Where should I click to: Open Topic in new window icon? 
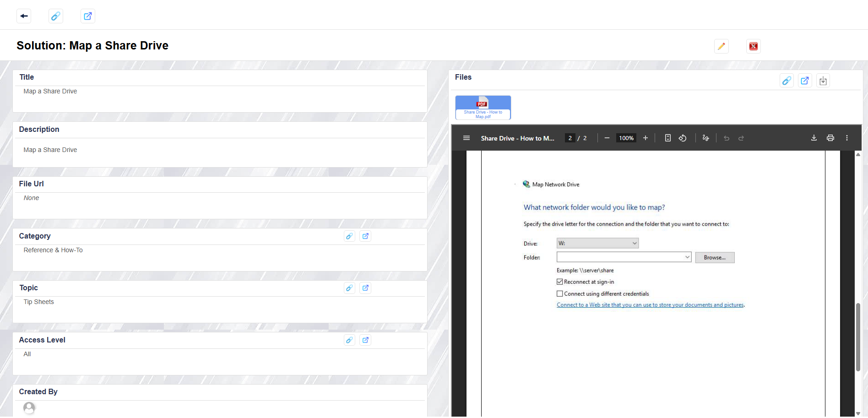pyautogui.click(x=365, y=288)
